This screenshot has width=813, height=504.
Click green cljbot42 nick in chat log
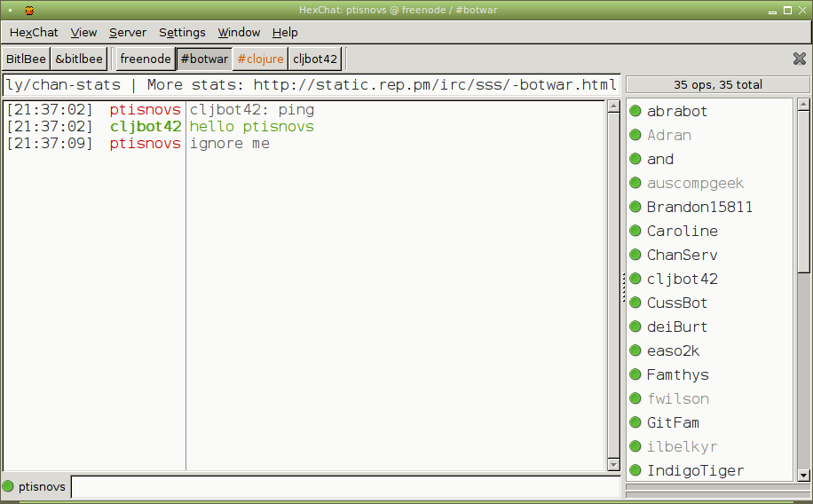[x=146, y=127]
